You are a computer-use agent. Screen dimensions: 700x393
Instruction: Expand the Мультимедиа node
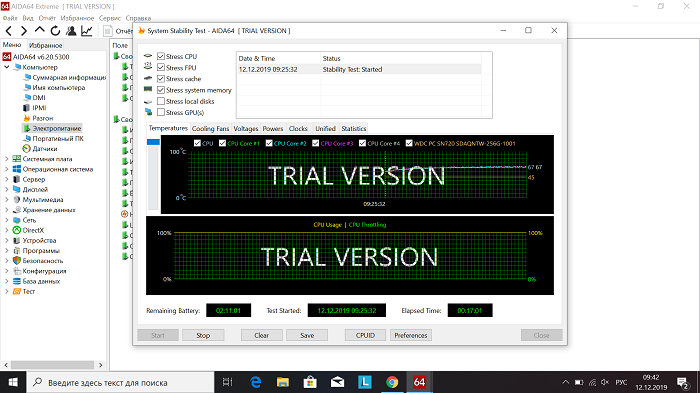tap(7, 200)
